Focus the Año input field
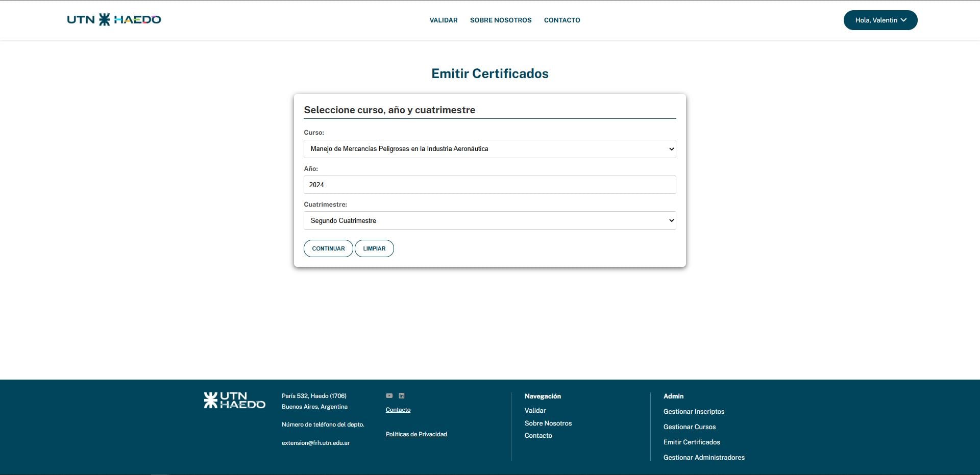 point(490,185)
